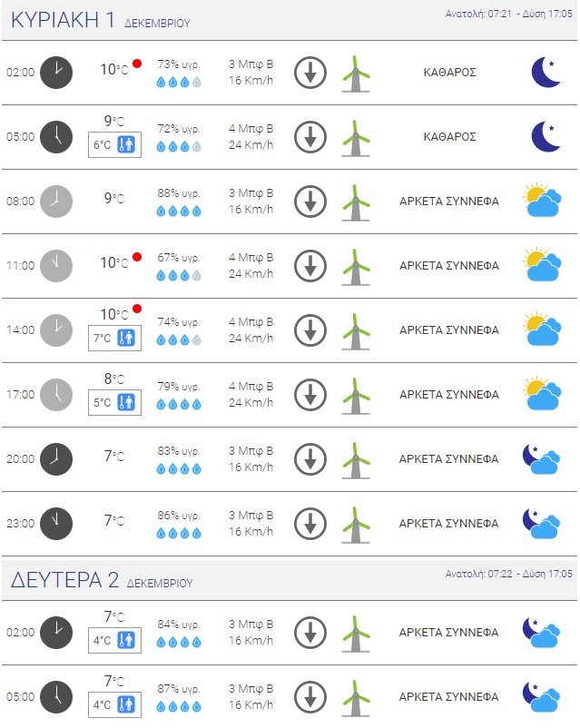580x728 pixels.
Task: Click the humidity droplets at Sunday 14:00
Action: click(179, 339)
